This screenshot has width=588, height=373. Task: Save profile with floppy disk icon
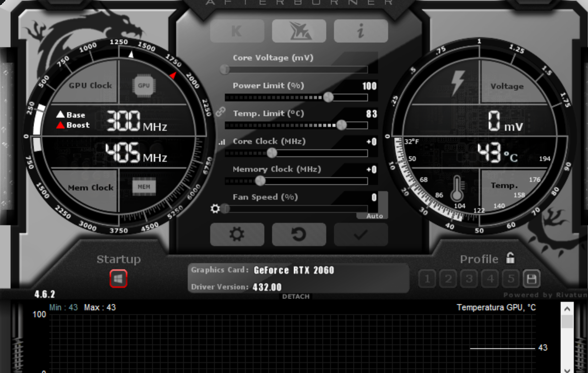pyautogui.click(x=531, y=279)
